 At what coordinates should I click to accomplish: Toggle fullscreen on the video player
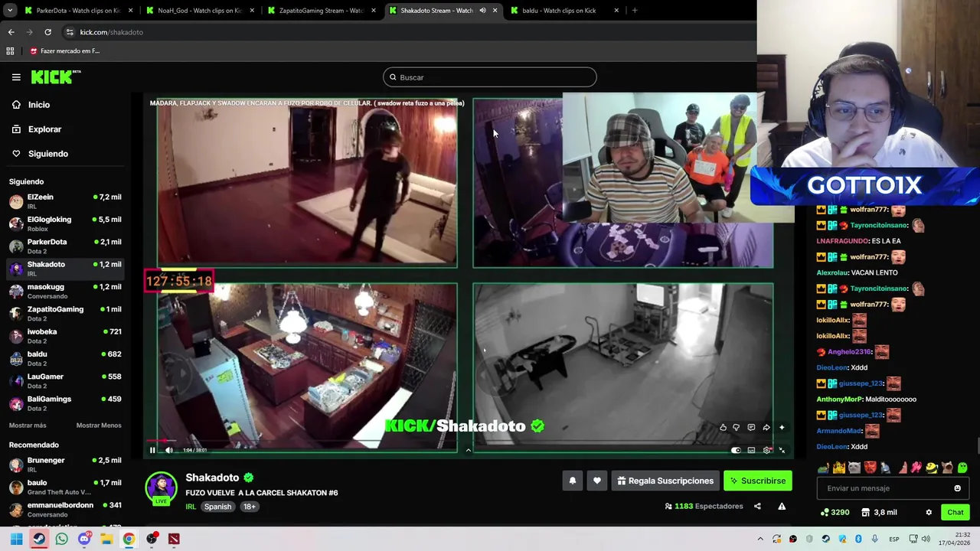pos(782,450)
